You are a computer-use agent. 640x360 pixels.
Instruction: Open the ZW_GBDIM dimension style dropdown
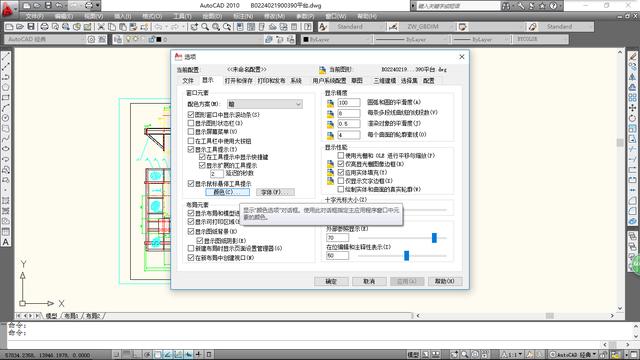(427, 27)
